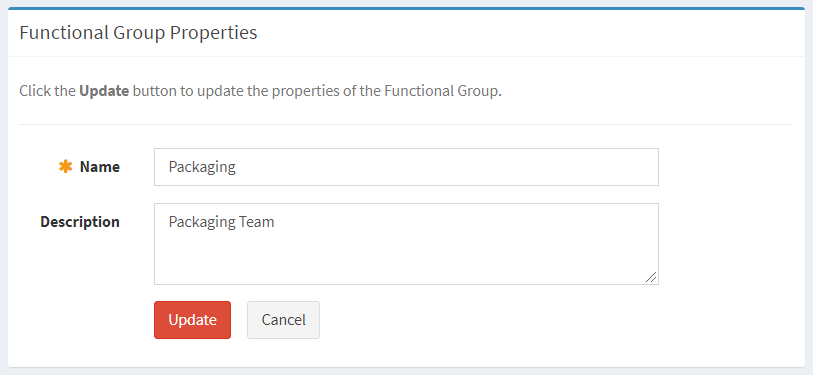Click the instruction sentence about Functional Group
This screenshot has width=813, height=375.
260,91
